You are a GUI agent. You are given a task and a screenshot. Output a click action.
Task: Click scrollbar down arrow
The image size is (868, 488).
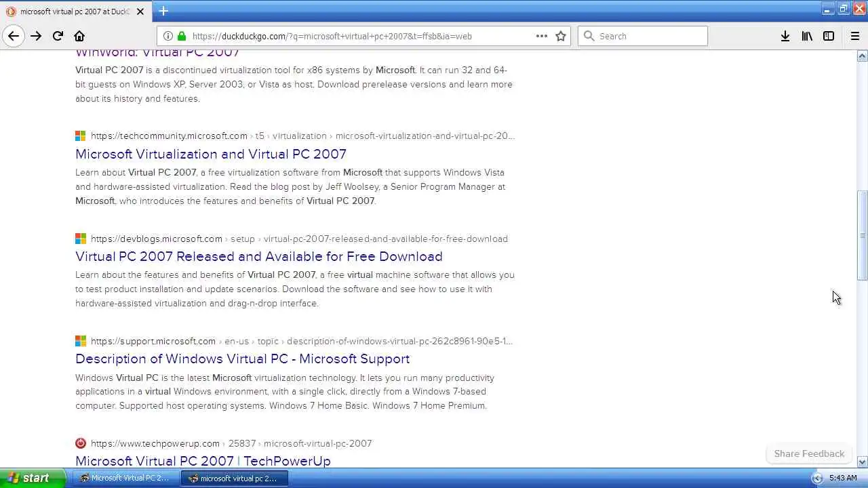point(863,462)
